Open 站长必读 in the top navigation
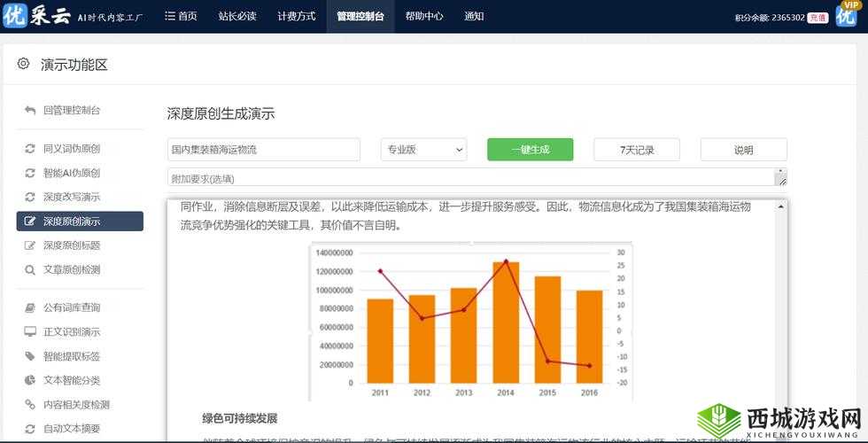The width and height of the screenshot is (868, 443). [x=237, y=16]
